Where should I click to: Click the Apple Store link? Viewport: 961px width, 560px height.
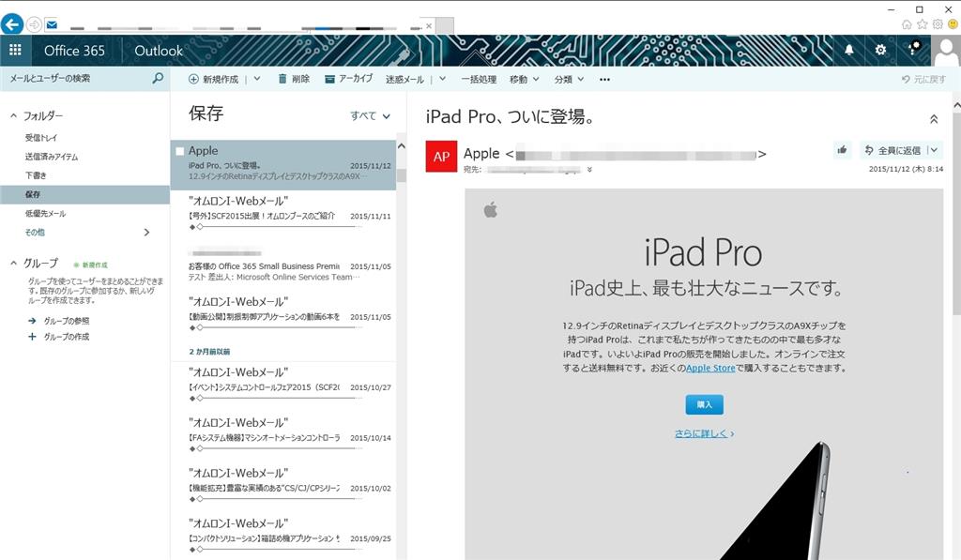coord(710,369)
